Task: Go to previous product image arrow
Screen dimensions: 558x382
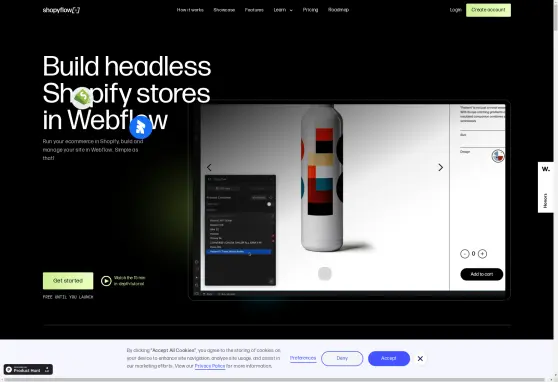Action: [209, 167]
